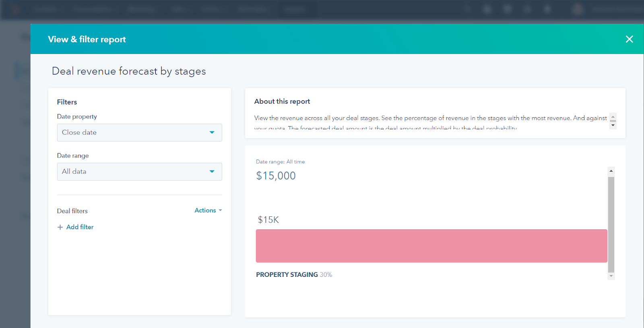Click the Add filter link
Image resolution: width=644 pixels, height=328 pixels.
point(80,227)
